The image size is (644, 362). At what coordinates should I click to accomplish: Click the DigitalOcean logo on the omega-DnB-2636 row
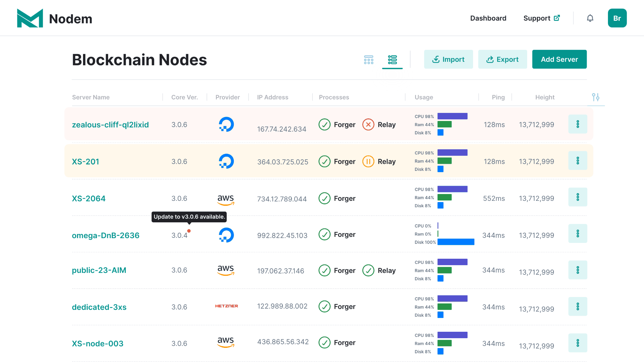click(x=226, y=235)
